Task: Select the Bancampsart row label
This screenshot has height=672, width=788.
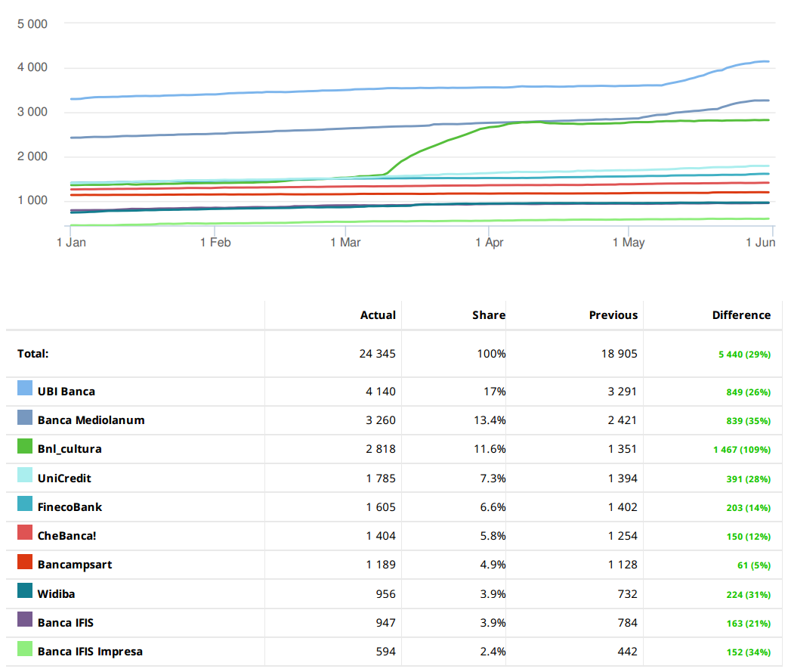Action: pyautogui.click(x=75, y=565)
